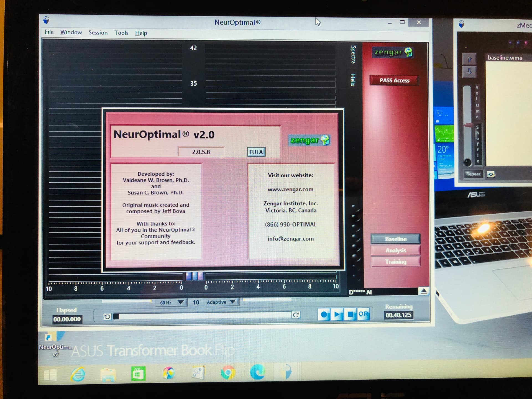
Task: Select baseline.wma in zMedia playlist
Action: coord(505,58)
